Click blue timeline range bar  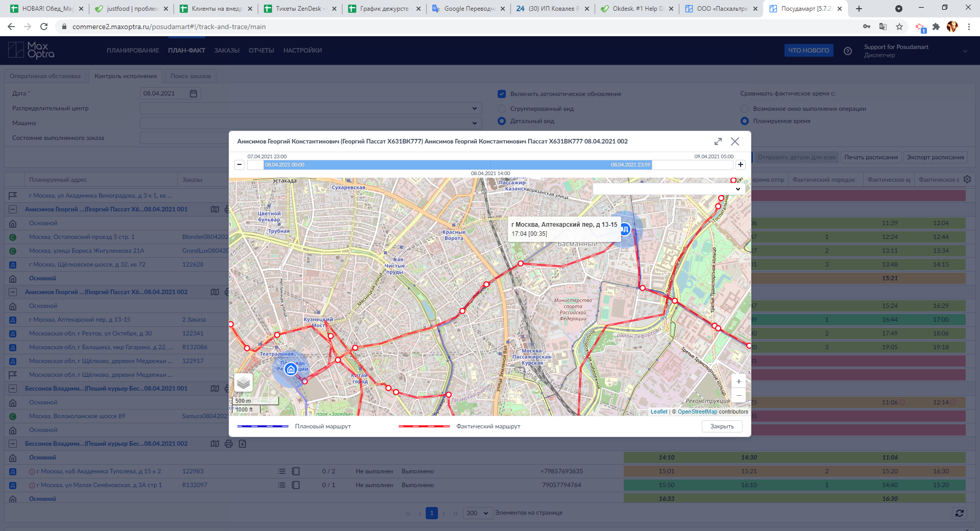(458, 164)
